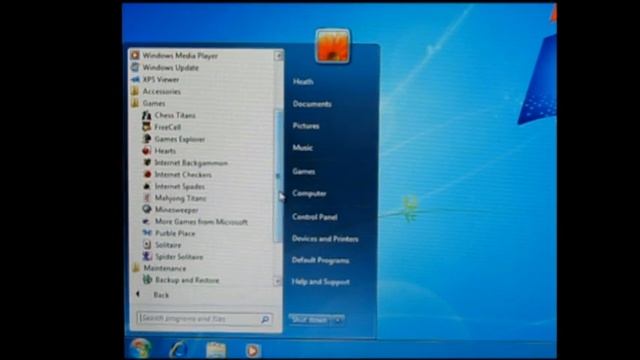Click the More Games from Microsoft icon

coord(147,222)
